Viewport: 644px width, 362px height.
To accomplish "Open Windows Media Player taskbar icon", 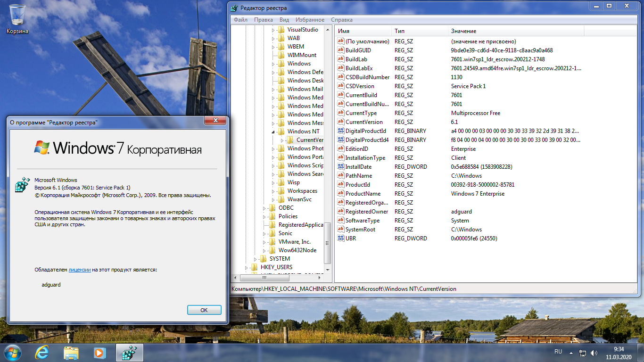I will tap(99, 353).
